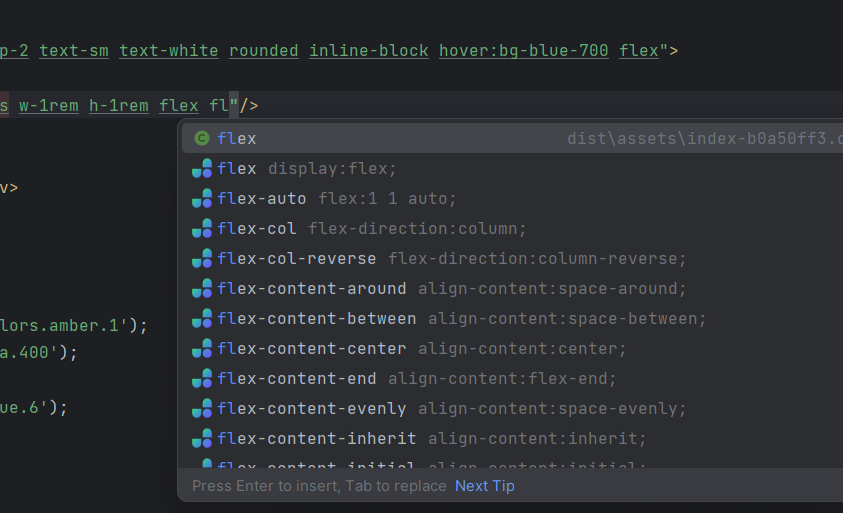Open the Next Tip link
The image size is (843, 513).
[x=484, y=486]
